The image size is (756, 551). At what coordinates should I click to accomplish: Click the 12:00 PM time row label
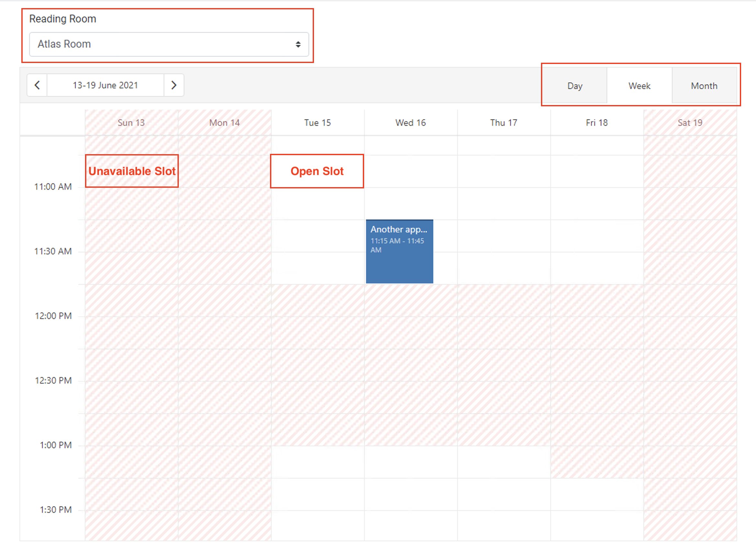[x=53, y=315]
